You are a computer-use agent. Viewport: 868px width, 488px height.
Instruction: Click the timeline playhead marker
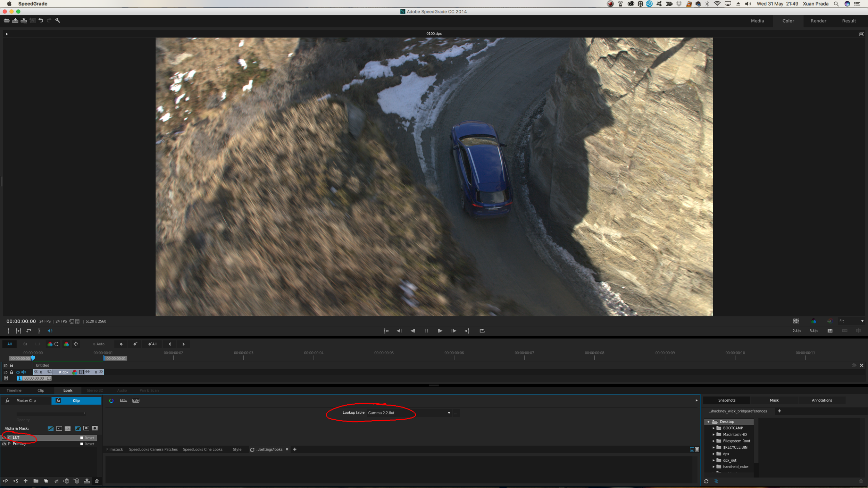pos(33,357)
